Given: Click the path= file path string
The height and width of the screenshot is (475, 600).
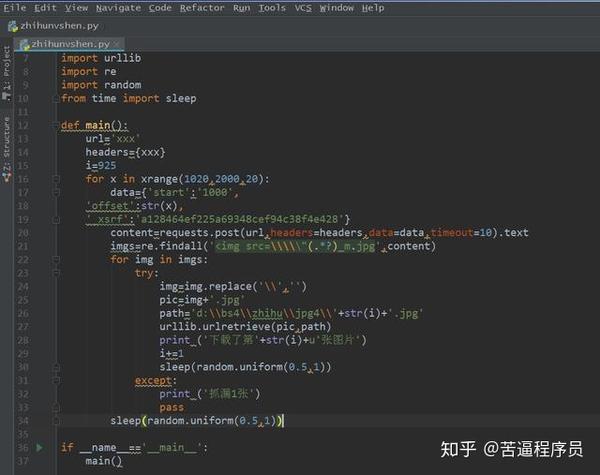Looking at the screenshot, I should pyautogui.click(x=264, y=313).
